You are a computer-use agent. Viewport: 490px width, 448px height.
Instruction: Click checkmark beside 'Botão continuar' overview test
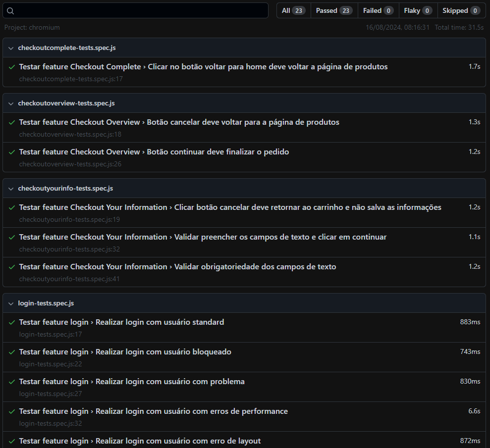pos(12,152)
